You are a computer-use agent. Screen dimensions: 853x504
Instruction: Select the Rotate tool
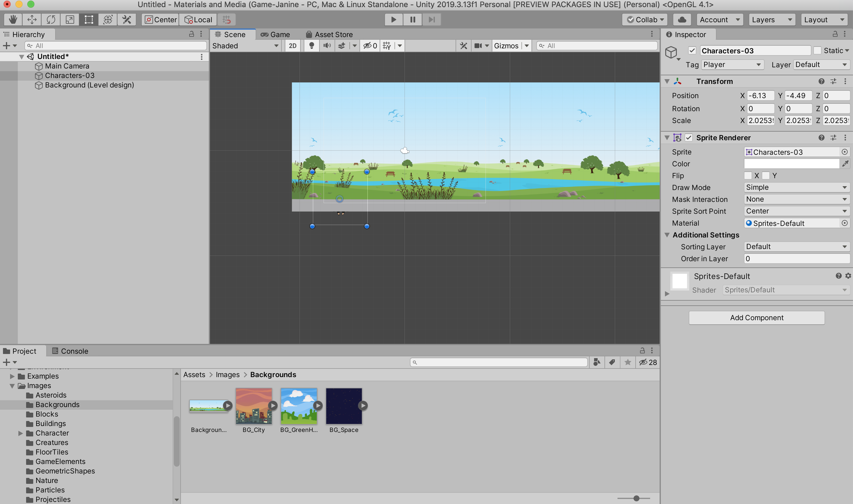[51, 19]
